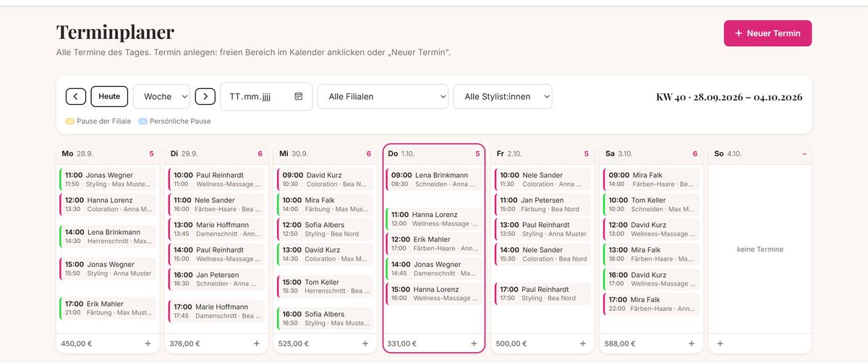Open the date picker calendar icon

(299, 96)
